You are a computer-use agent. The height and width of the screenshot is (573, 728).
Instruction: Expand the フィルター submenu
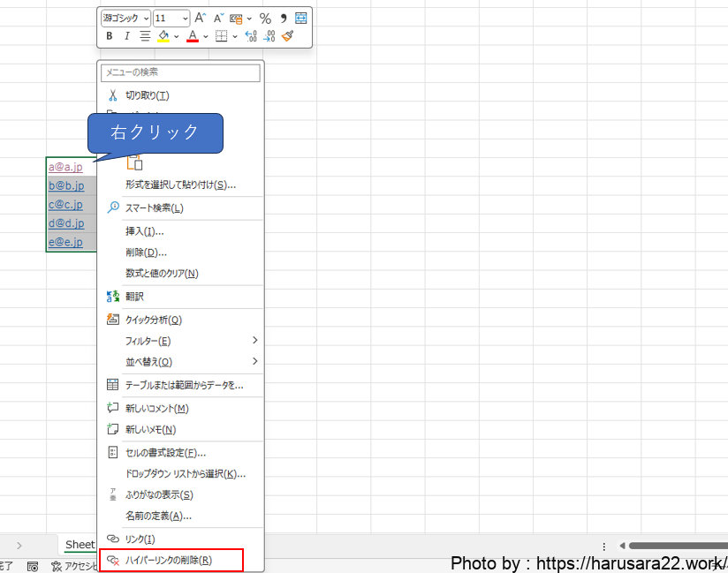[181, 341]
